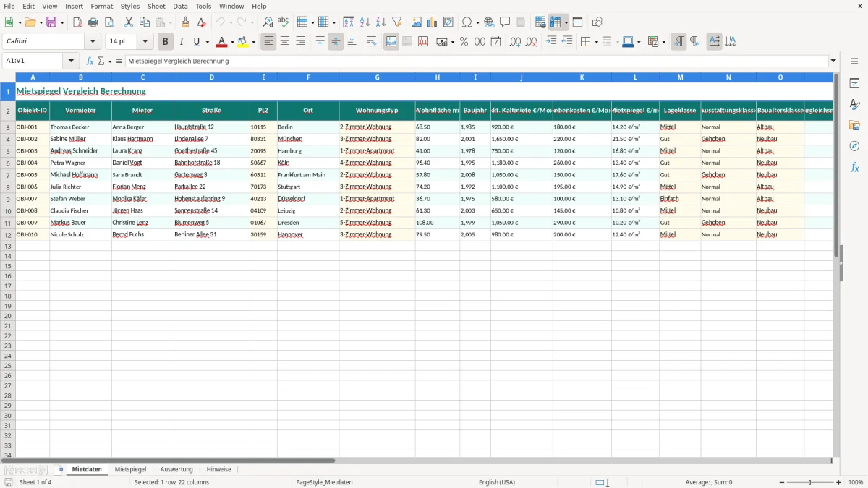
Task: Click Sort Descending icon
Action: 380,22
